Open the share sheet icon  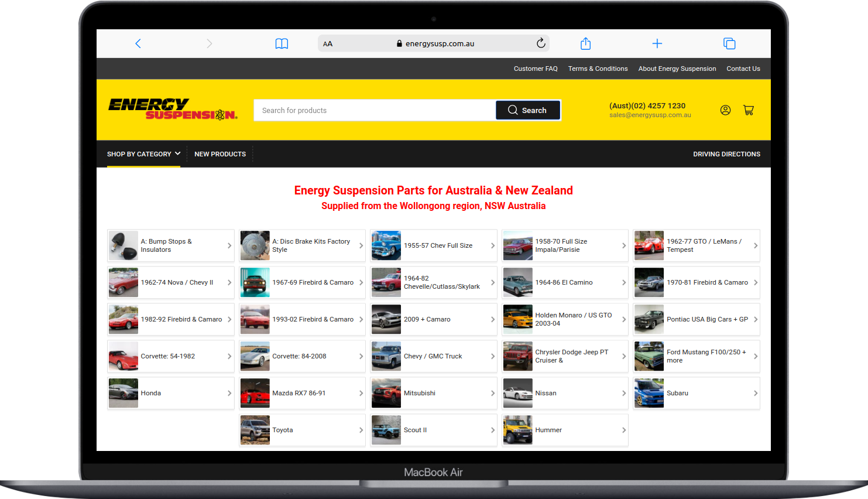[585, 43]
